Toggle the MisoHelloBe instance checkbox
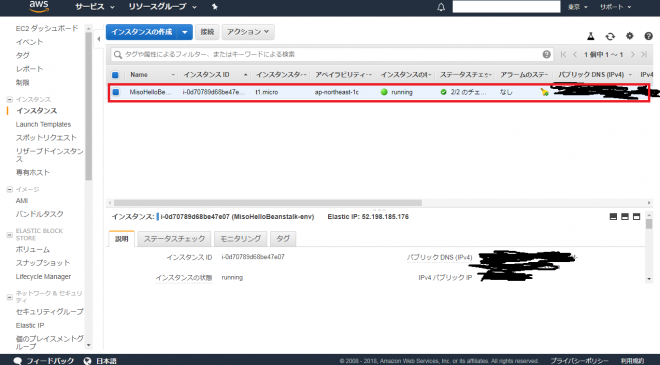660x365 pixels. [116, 92]
